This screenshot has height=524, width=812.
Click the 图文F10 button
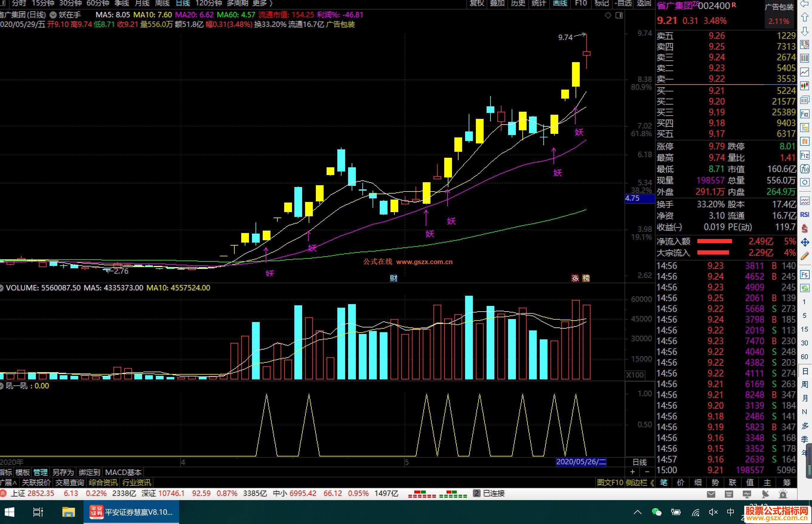(611, 482)
